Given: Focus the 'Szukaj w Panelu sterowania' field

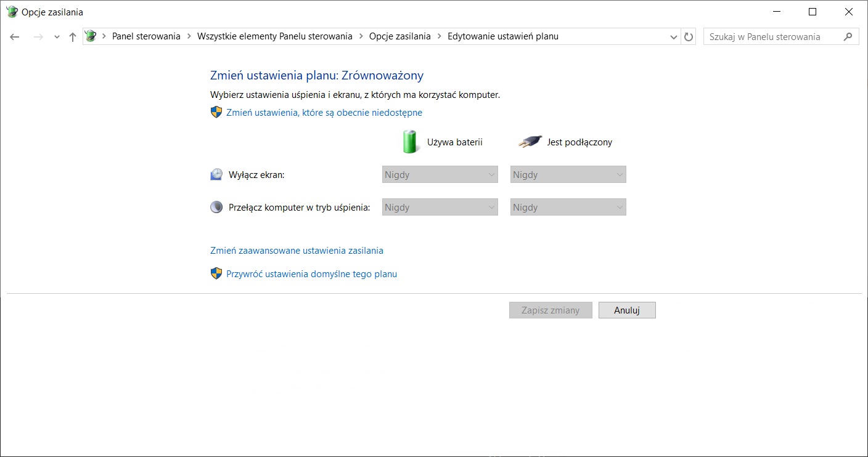Looking at the screenshot, I should point(773,37).
